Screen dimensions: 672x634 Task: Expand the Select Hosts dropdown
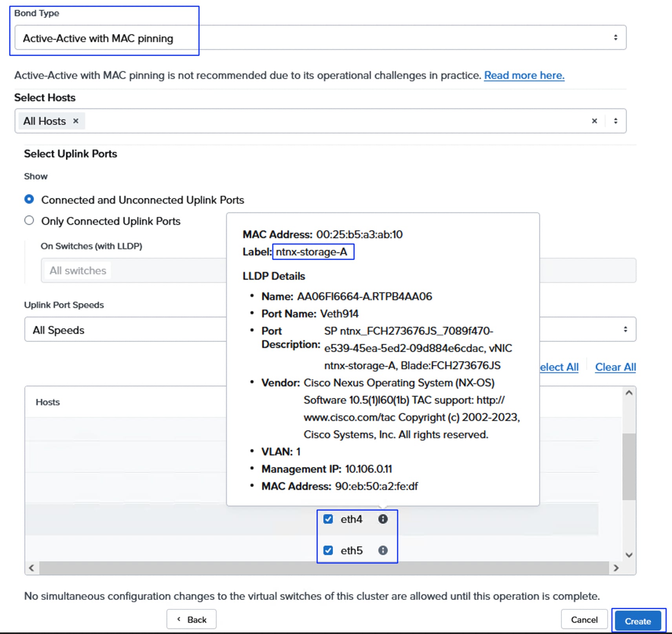click(x=615, y=121)
